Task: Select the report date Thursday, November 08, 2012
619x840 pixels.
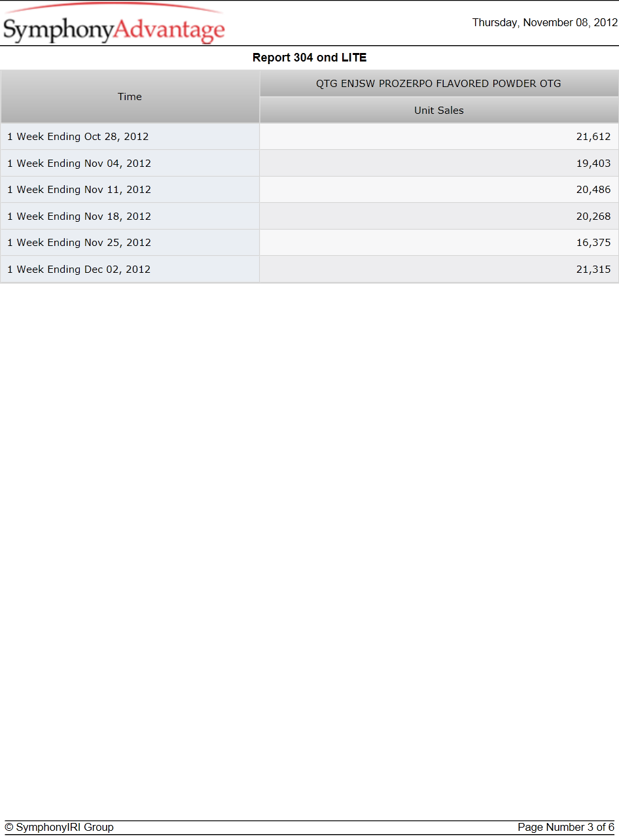Action: (544, 23)
